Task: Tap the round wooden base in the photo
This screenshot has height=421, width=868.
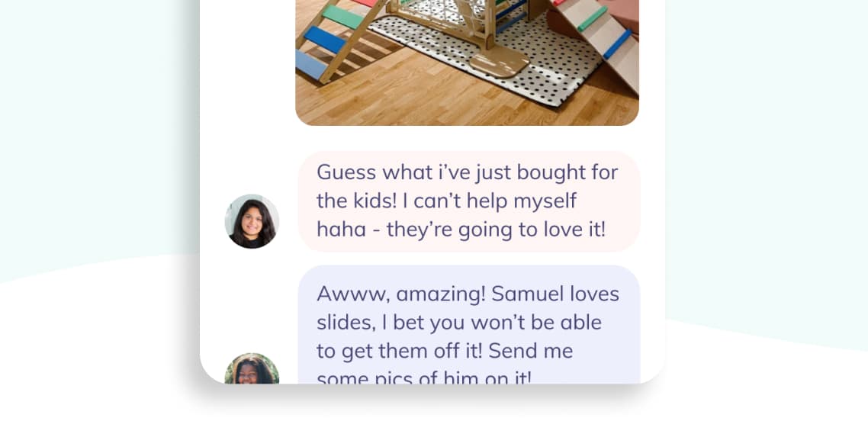Action: (x=500, y=63)
